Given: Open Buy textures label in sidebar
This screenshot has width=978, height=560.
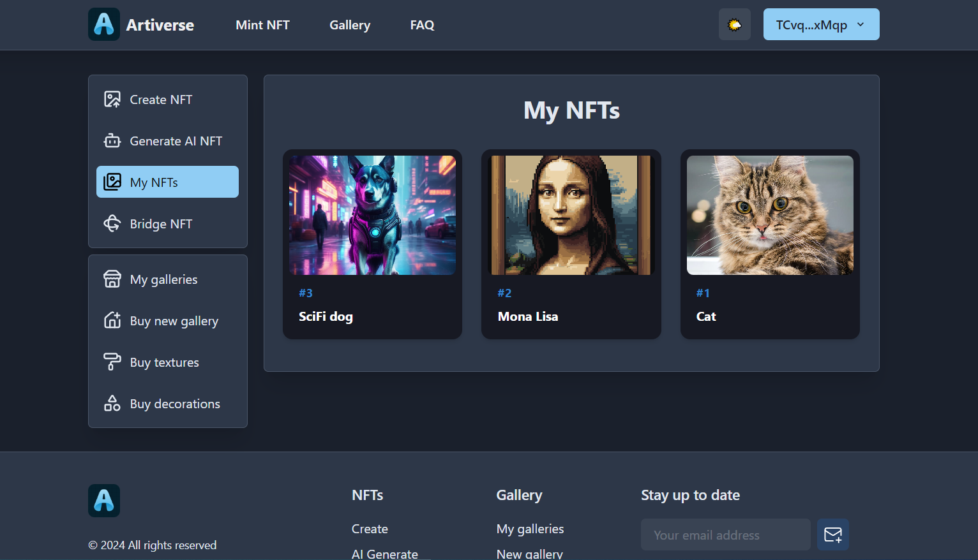Looking at the screenshot, I should click(165, 362).
